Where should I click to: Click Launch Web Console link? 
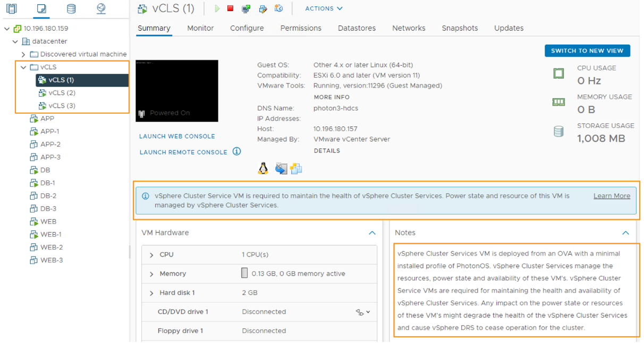pos(177,136)
